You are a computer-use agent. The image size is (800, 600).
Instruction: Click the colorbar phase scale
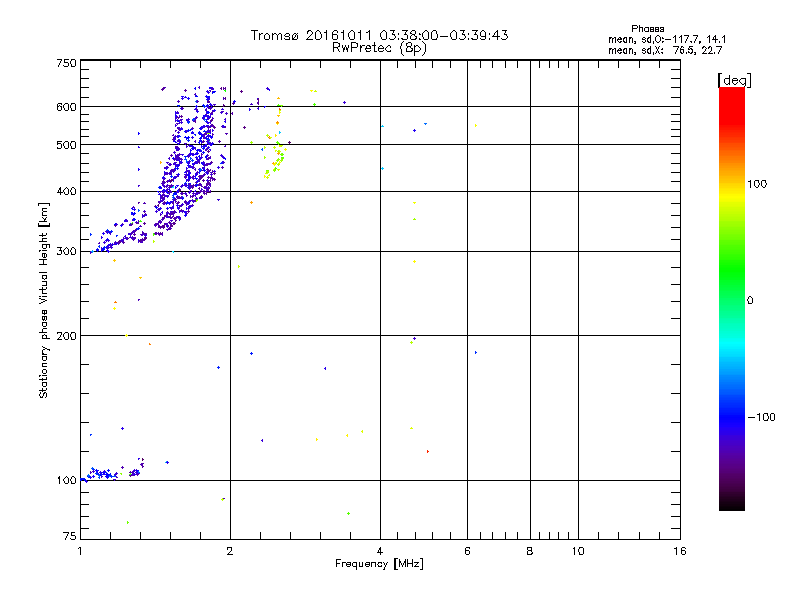point(732,298)
